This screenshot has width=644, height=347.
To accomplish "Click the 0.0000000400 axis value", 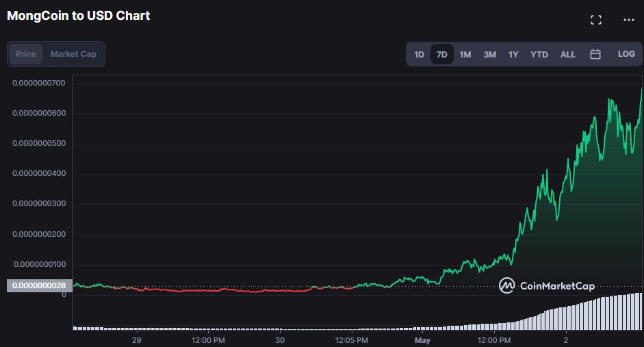I will coord(39,173).
